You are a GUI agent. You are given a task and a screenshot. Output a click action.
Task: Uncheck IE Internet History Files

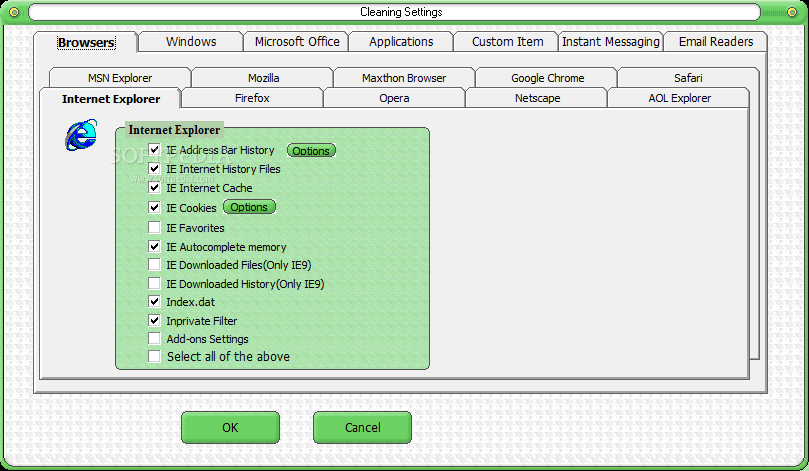coord(154,168)
